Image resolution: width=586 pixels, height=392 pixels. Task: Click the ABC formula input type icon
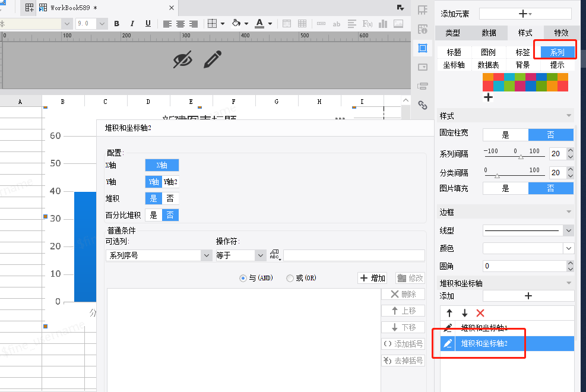tap(275, 255)
